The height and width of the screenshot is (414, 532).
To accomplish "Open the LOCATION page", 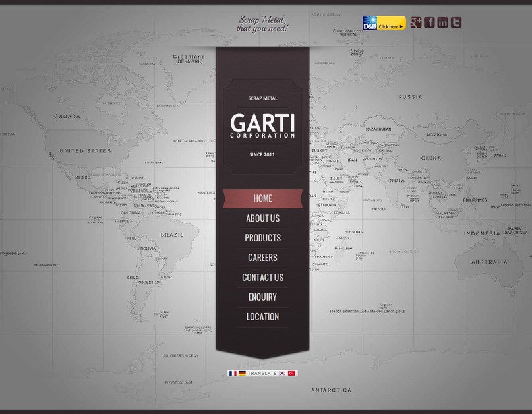I will 262,316.
